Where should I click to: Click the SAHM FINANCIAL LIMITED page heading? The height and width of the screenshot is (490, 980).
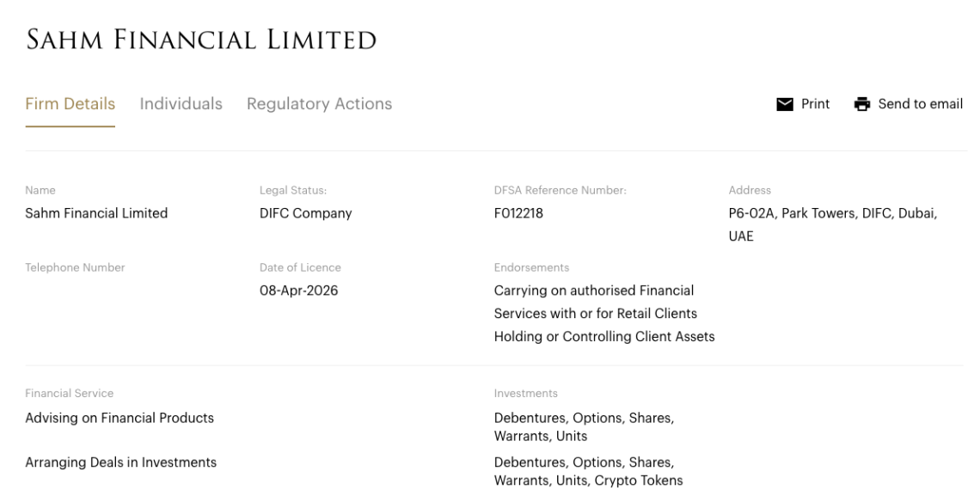(201, 40)
